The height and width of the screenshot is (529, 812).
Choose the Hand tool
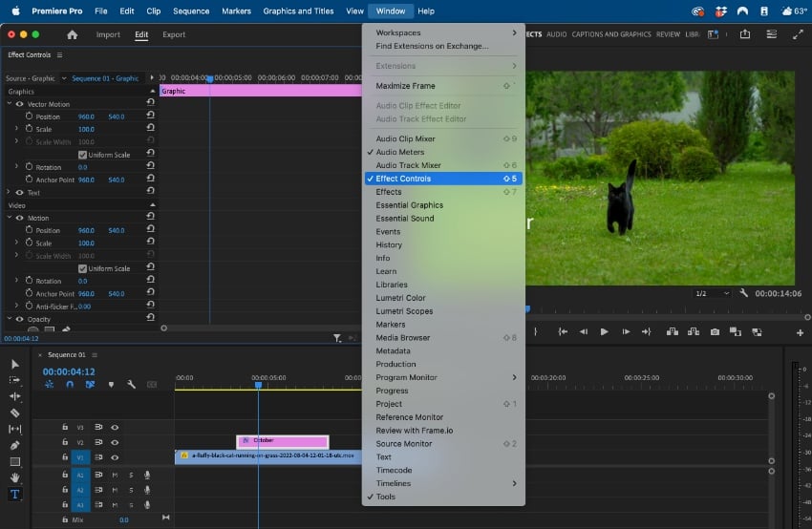pyautogui.click(x=14, y=477)
